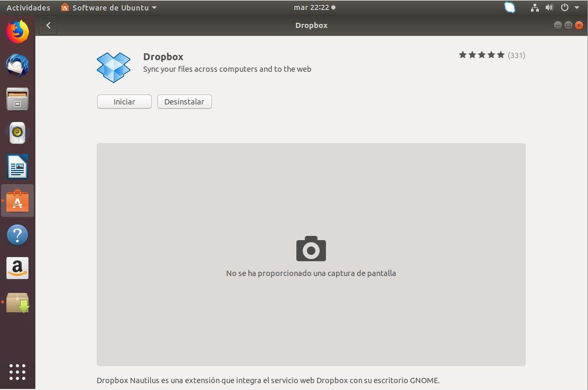The height and width of the screenshot is (390, 588).
Task: Expand the system status menu arrow
Action: [577, 7]
